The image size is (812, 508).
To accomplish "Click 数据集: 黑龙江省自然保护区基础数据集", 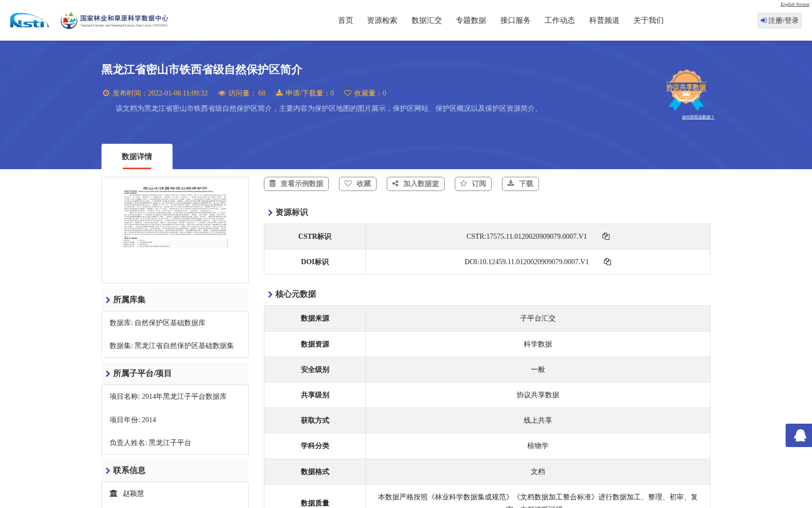I will point(172,345).
